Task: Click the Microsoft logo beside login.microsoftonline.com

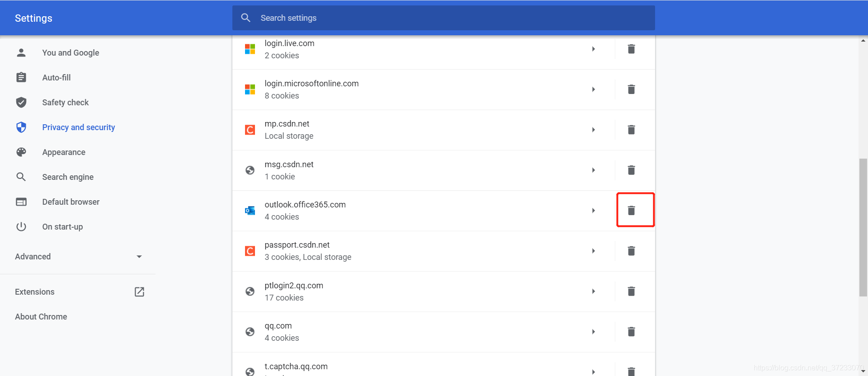Action: [x=250, y=89]
